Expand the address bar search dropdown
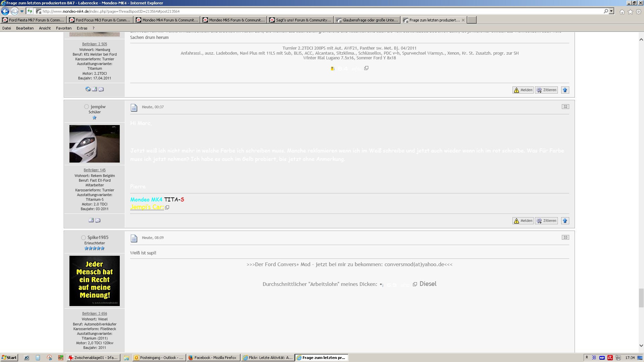644x362 pixels. click(x=611, y=11)
